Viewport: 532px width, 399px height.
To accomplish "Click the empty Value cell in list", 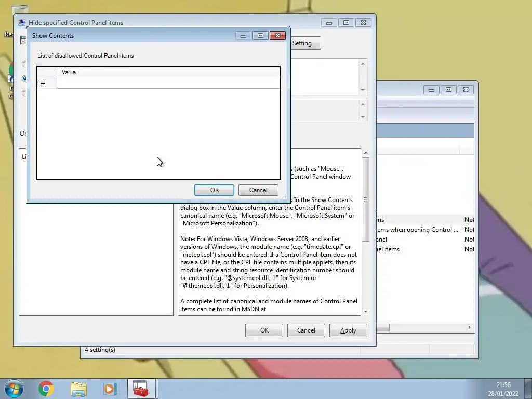I will coord(169,83).
